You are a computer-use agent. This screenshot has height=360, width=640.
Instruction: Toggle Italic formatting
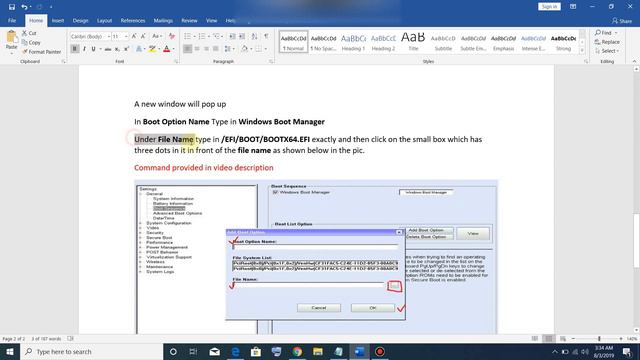click(x=84, y=49)
